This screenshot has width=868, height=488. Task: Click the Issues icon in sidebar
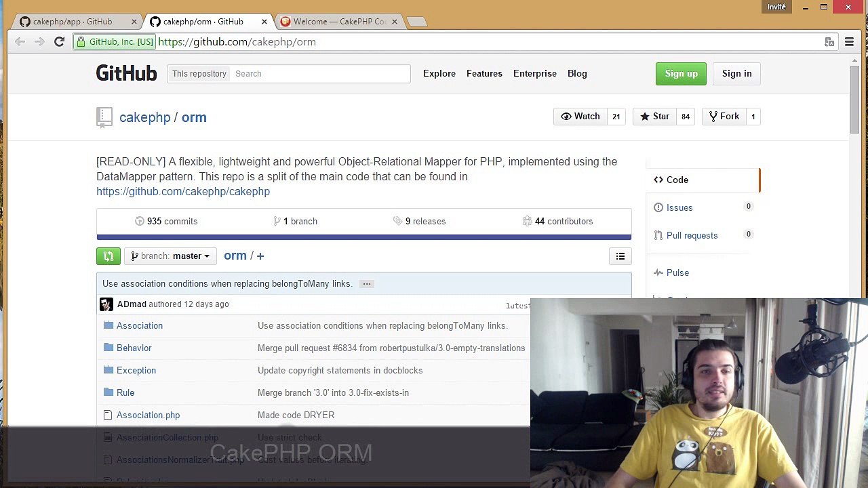tap(658, 207)
